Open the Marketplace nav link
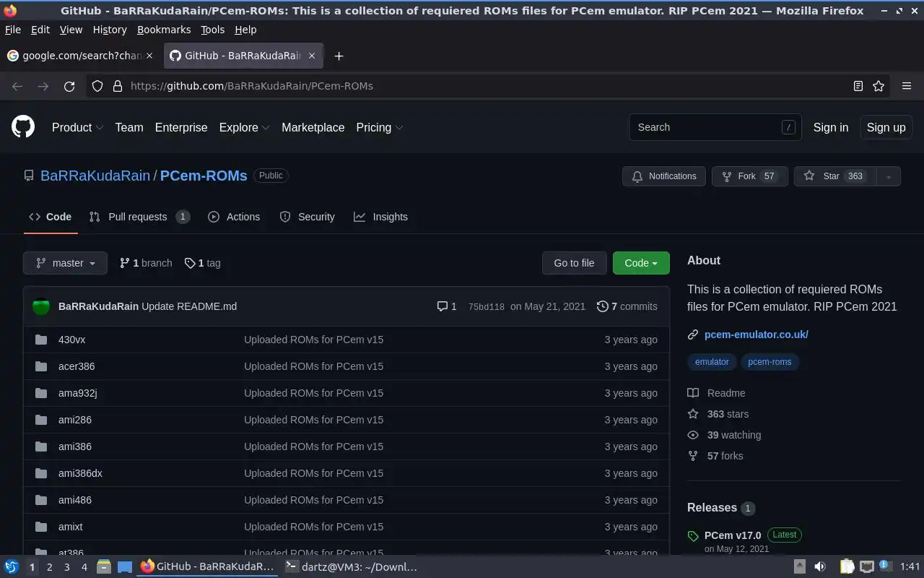 click(x=313, y=127)
